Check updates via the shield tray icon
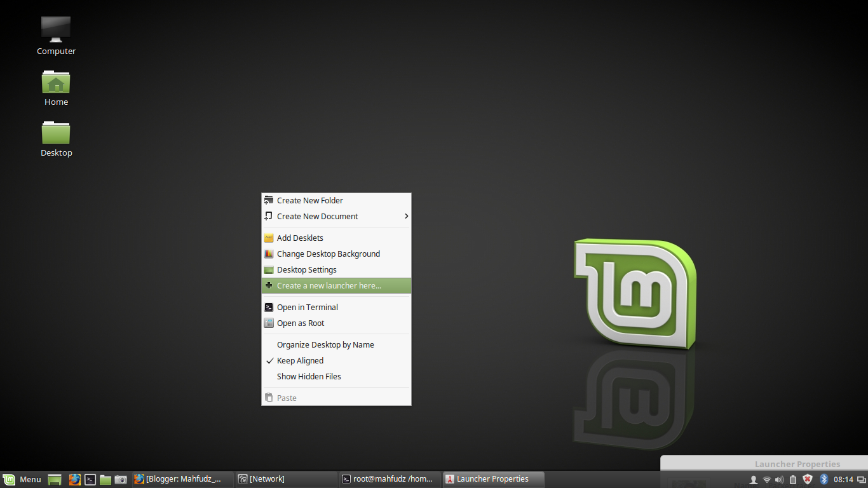Screen dimensions: 868x488 coord(807,479)
